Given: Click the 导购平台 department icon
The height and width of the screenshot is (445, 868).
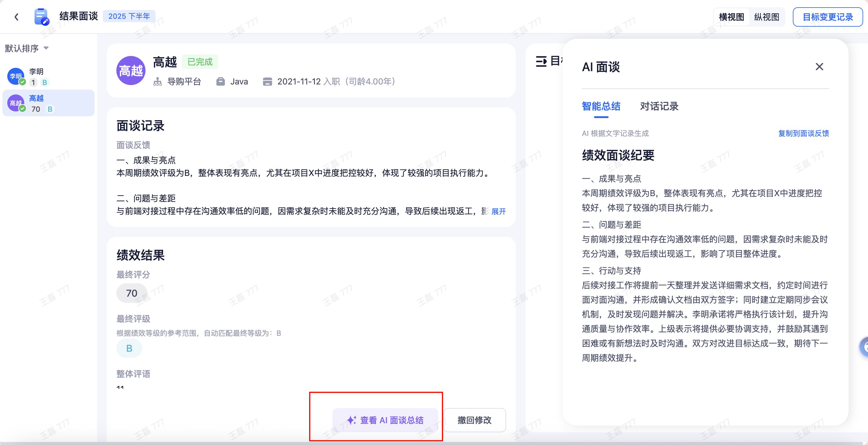Looking at the screenshot, I should (x=158, y=81).
